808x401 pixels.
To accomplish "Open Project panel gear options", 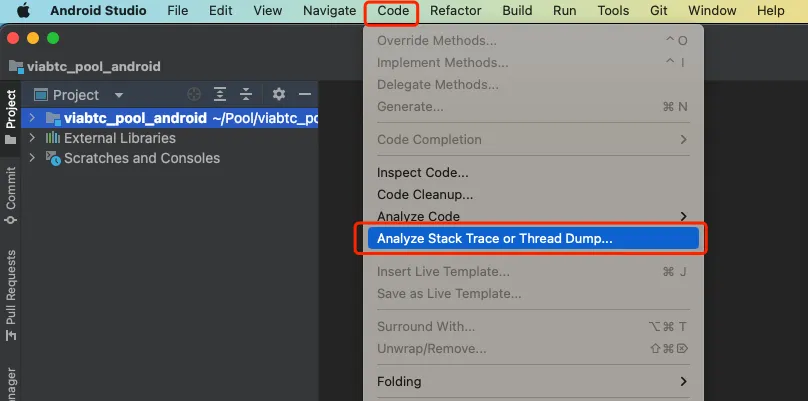I will click(279, 94).
